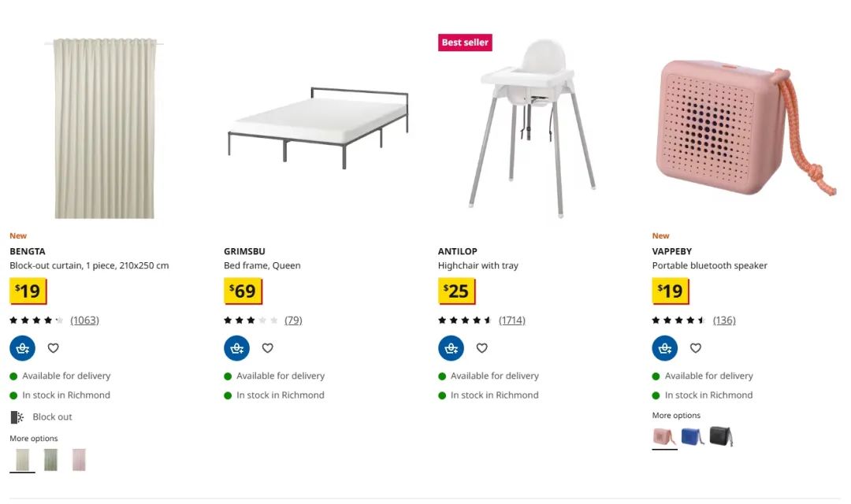Open the 1063 reviews for BENGTA

coord(84,320)
